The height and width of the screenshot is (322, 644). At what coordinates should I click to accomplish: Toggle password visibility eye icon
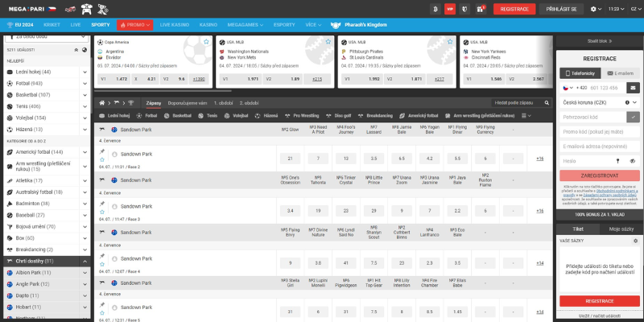(634, 161)
